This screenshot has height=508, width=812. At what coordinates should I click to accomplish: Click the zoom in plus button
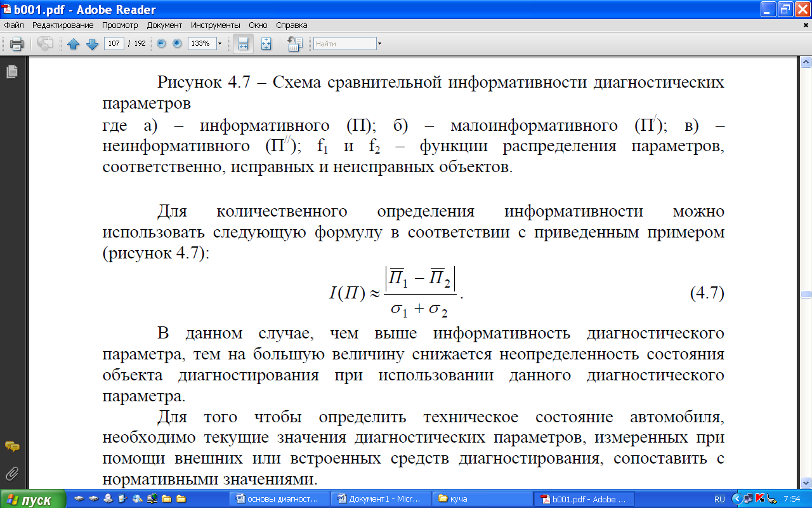pos(177,44)
